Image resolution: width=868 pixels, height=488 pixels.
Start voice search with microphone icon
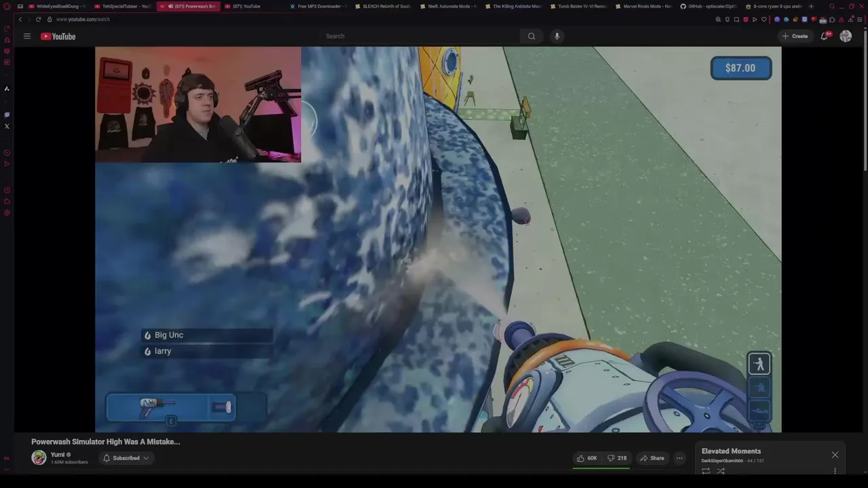(x=557, y=36)
